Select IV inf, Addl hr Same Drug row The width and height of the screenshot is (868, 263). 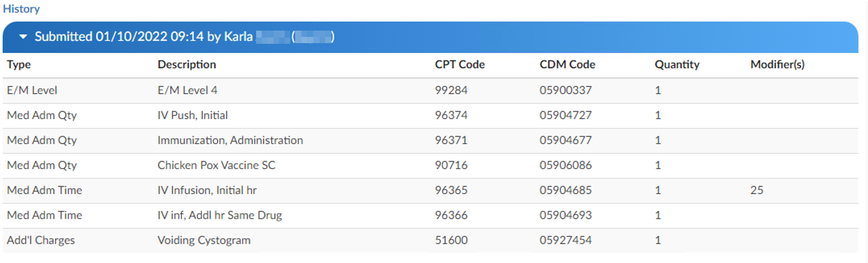(x=430, y=216)
